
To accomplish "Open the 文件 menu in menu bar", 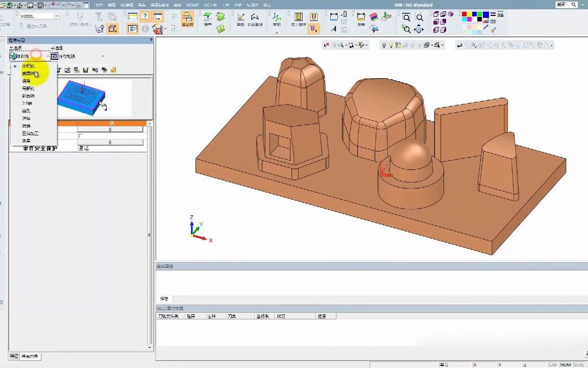I will click(99, 5).
